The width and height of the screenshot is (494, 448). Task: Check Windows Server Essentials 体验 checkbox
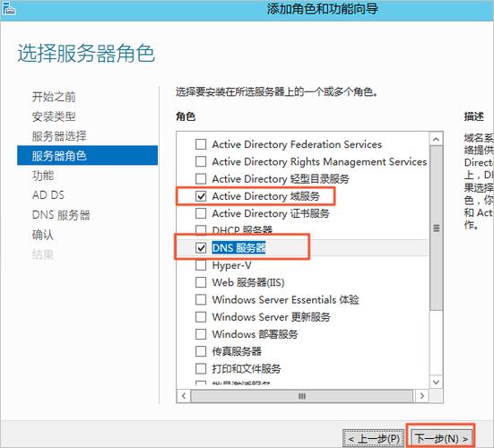pos(201,299)
